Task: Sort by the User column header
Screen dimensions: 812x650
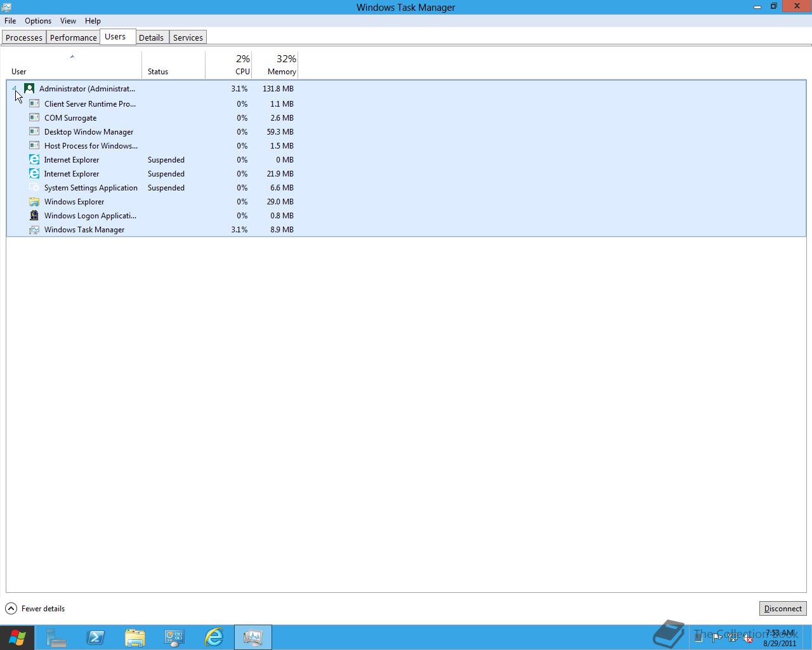Action: tap(74, 65)
